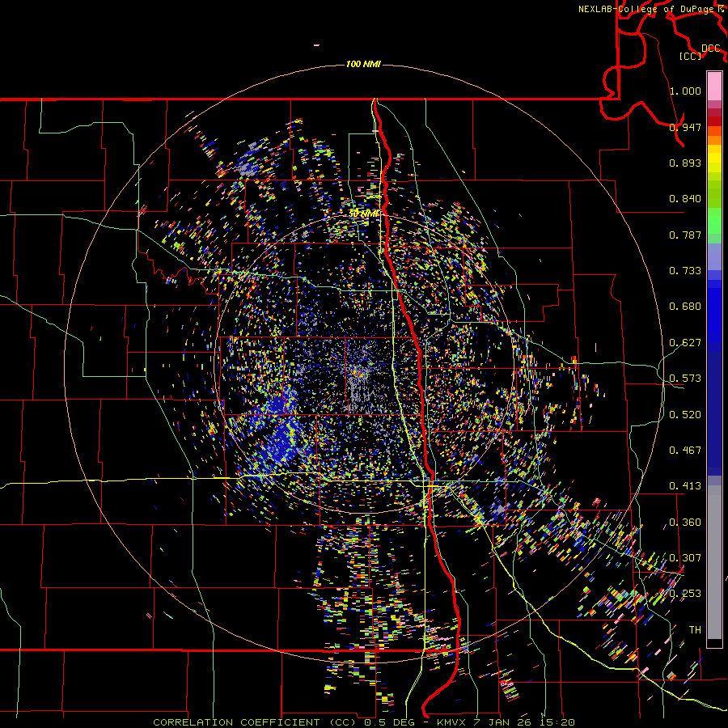Image resolution: width=728 pixels, height=728 pixels.
Task: Click the 0.947 legend value
Action: click(685, 127)
